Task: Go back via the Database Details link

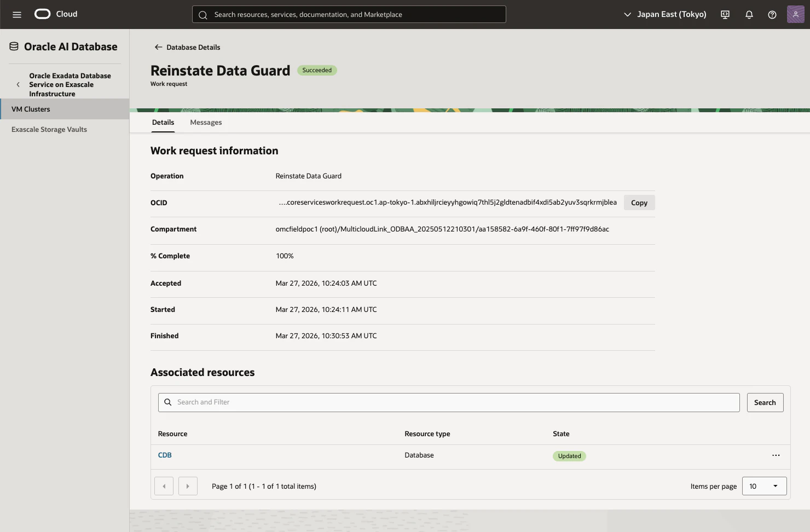Action: click(193, 48)
